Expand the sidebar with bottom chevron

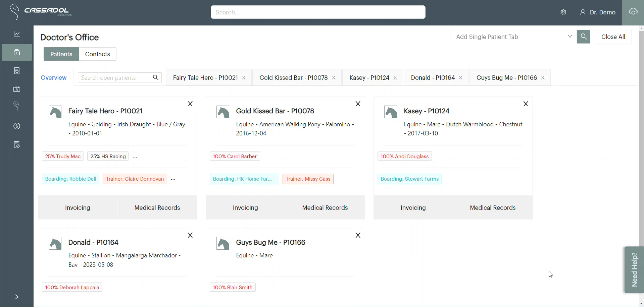click(x=17, y=297)
